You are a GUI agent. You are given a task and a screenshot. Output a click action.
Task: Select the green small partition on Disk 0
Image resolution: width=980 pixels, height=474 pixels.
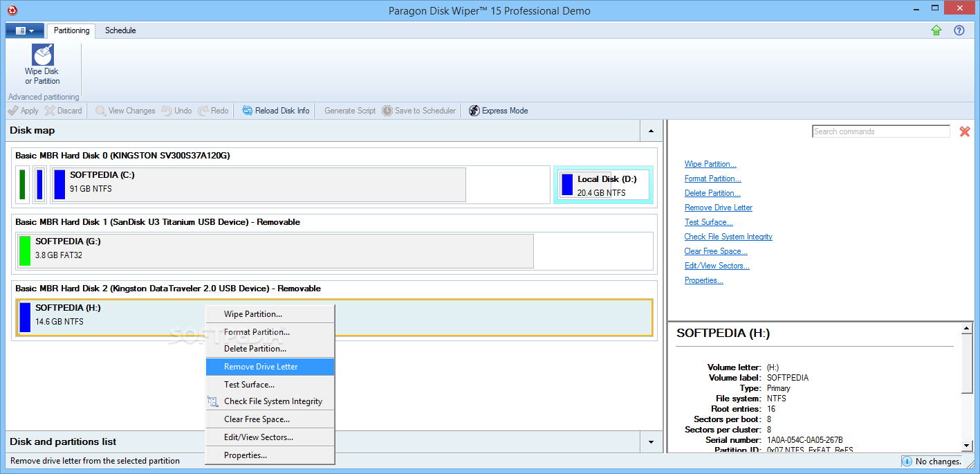click(x=22, y=185)
